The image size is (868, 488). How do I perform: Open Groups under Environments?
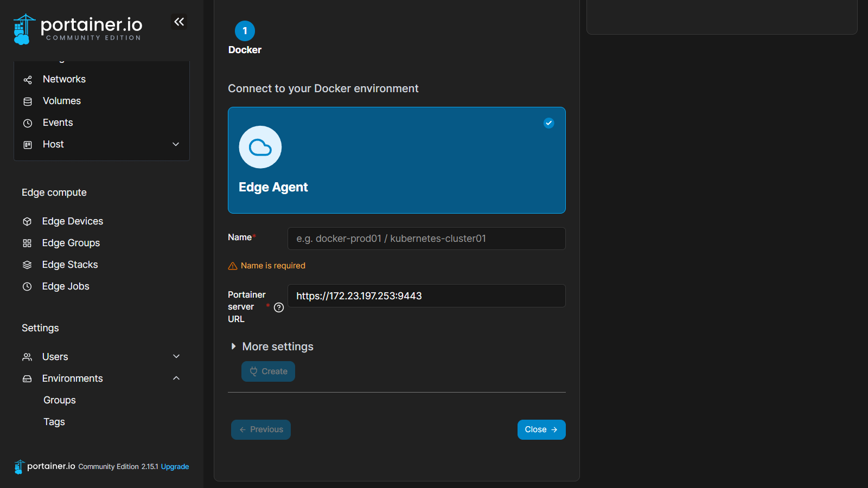tap(60, 400)
